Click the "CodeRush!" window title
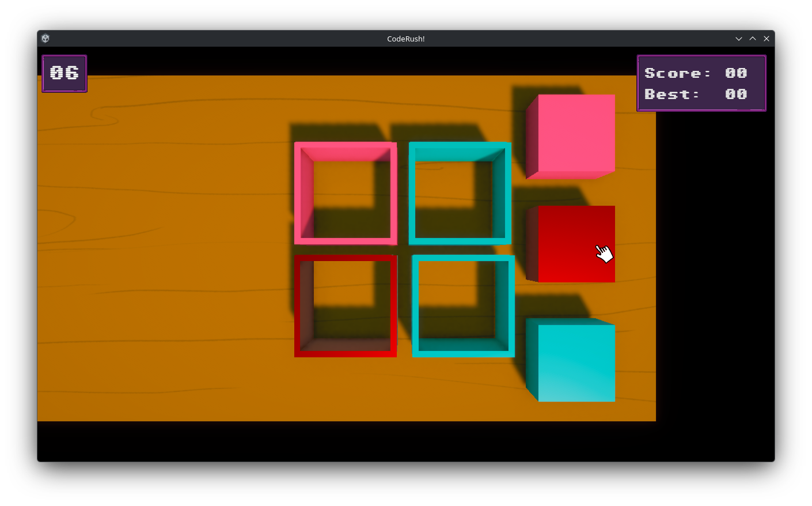This screenshot has height=506, width=812. click(406, 39)
